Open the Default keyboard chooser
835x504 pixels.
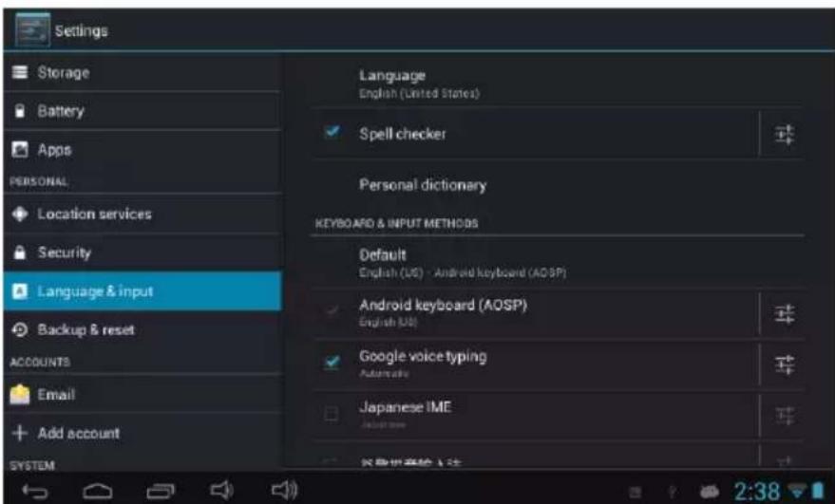click(x=558, y=263)
